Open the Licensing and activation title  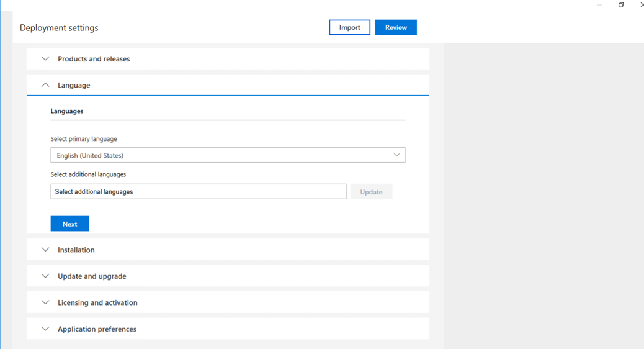(x=98, y=302)
